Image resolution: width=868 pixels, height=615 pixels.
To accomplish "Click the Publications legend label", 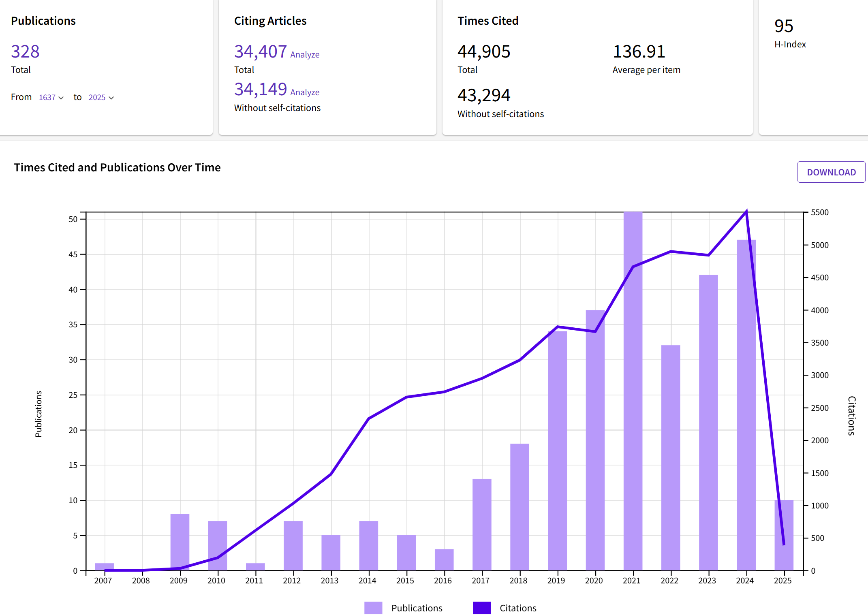I will (417, 608).
